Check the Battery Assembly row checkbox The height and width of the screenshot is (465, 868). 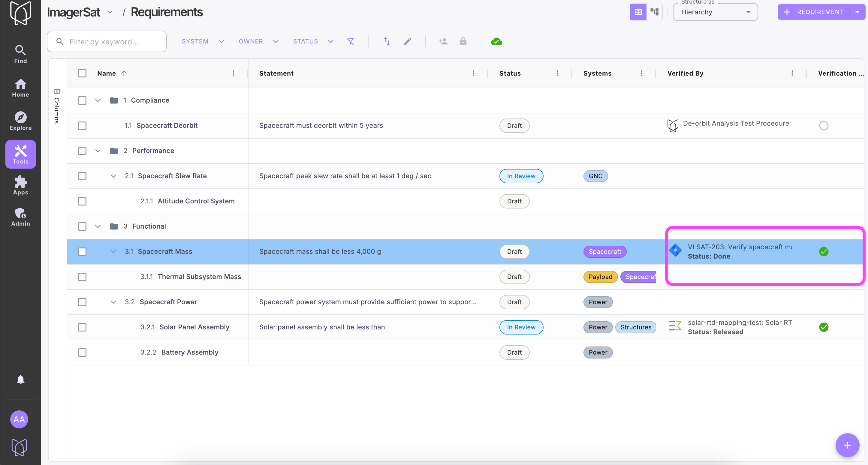tap(82, 352)
